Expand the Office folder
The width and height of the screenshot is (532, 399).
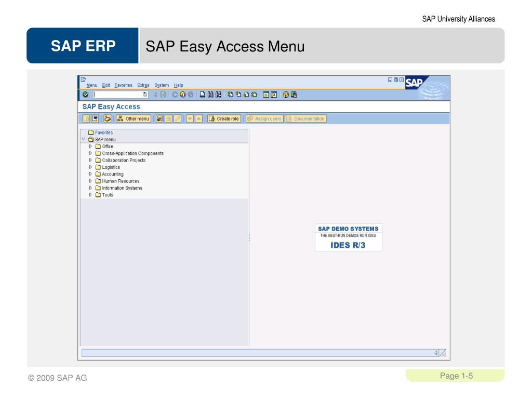90,146
